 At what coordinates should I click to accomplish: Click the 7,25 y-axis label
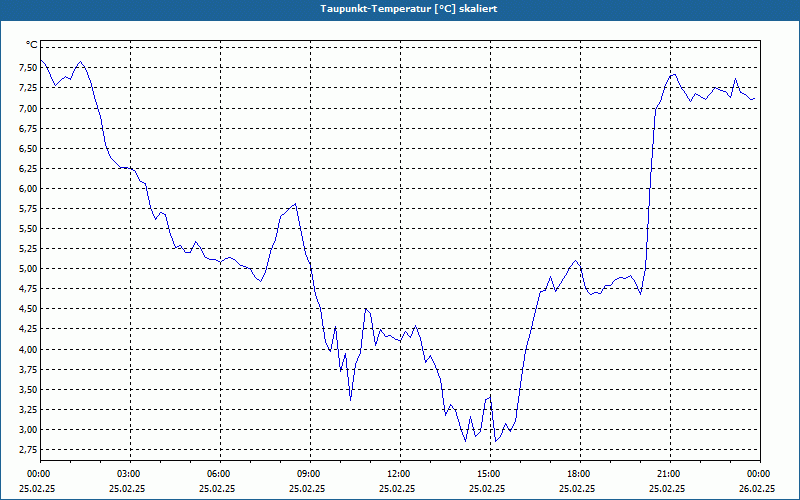point(27,88)
